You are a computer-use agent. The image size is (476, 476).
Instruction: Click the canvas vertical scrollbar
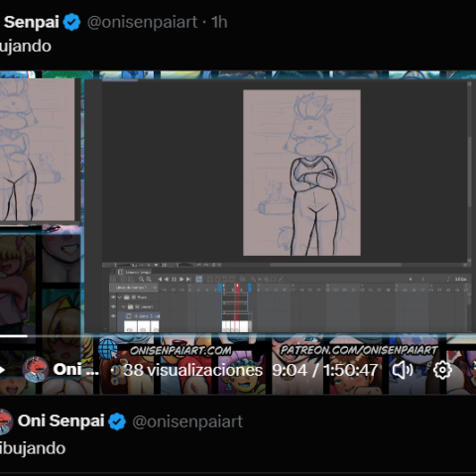[469, 172]
